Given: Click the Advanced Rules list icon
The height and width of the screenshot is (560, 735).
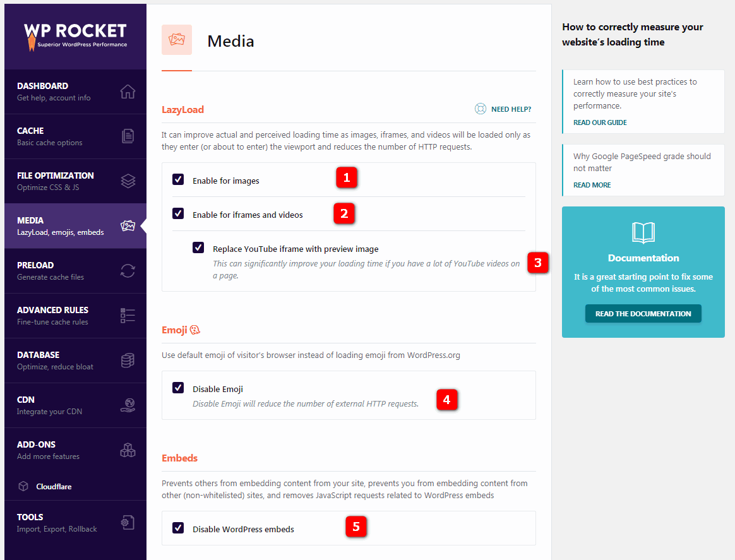Looking at the screenshot, I should pyautogui.click(x=128, y=316).
